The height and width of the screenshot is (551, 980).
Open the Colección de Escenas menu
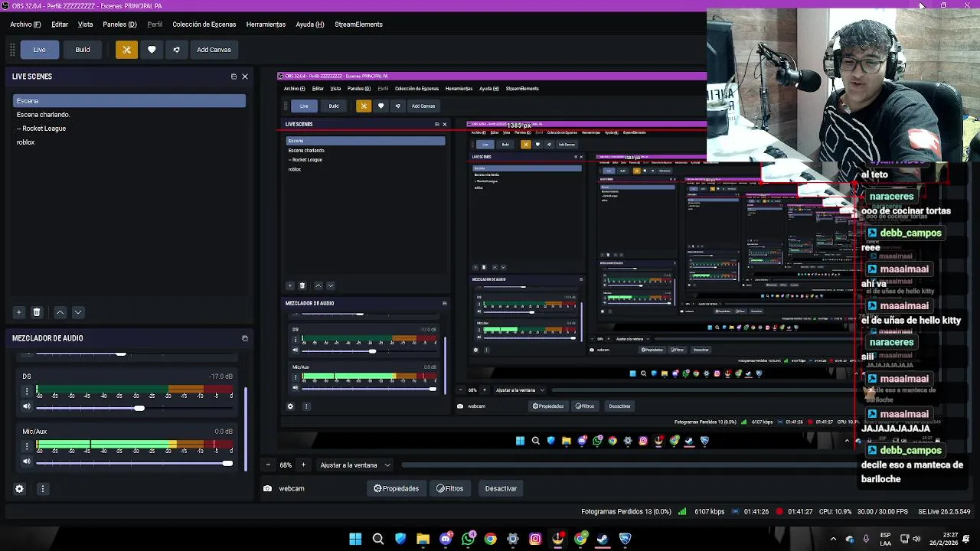204,24
